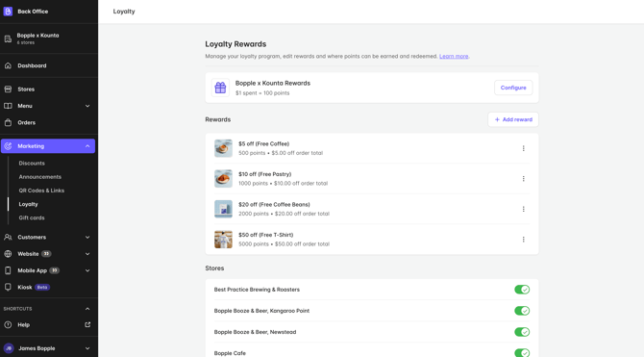Click the Dashboard home icon
This screenshot has height=357, width=644.
click(x=8, y=65)
